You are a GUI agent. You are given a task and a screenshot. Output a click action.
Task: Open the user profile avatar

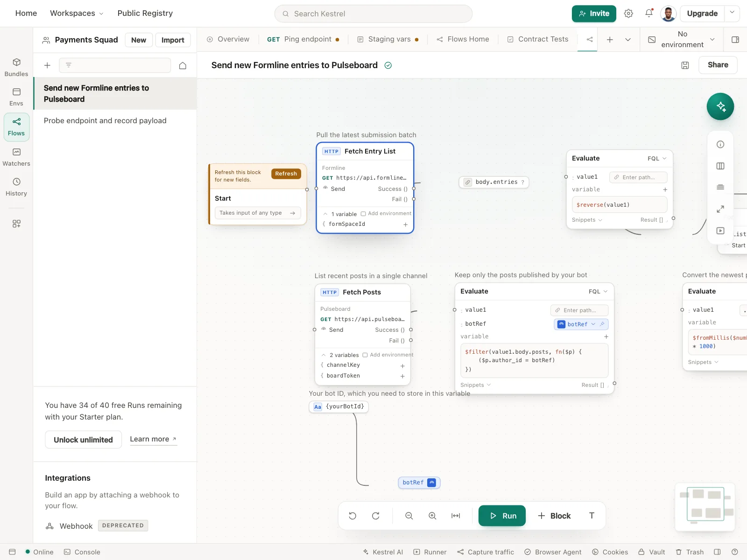pos(669,14)
